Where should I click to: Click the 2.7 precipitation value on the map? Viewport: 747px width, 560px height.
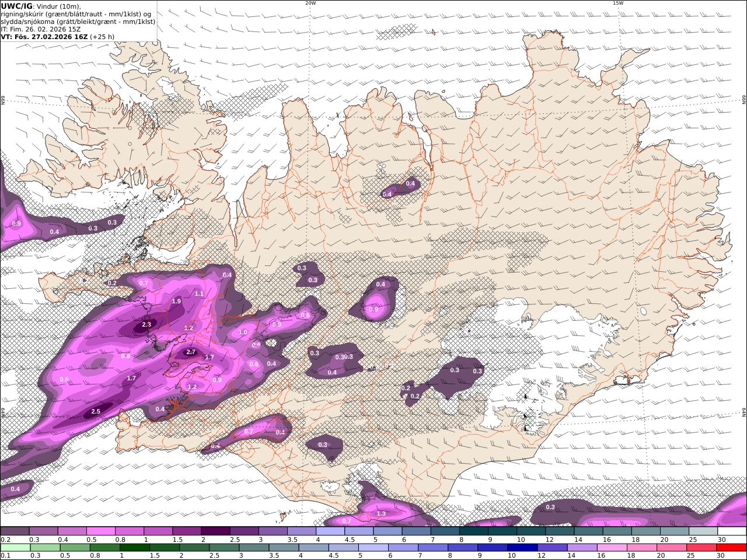tap(191, 352)
